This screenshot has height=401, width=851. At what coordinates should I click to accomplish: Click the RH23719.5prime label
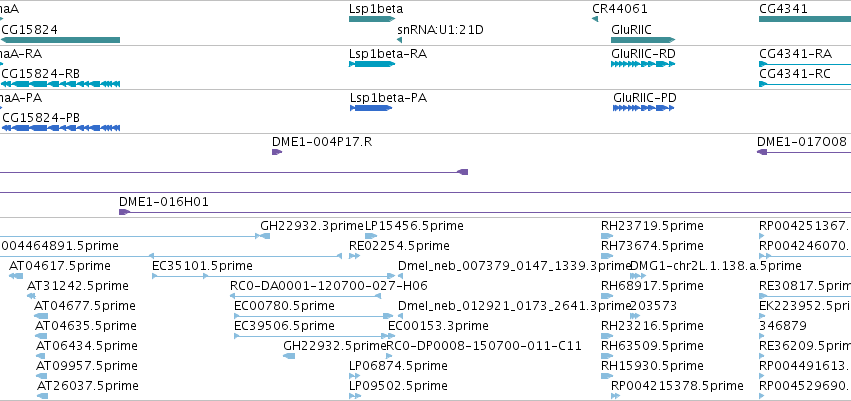pos(652,226)
